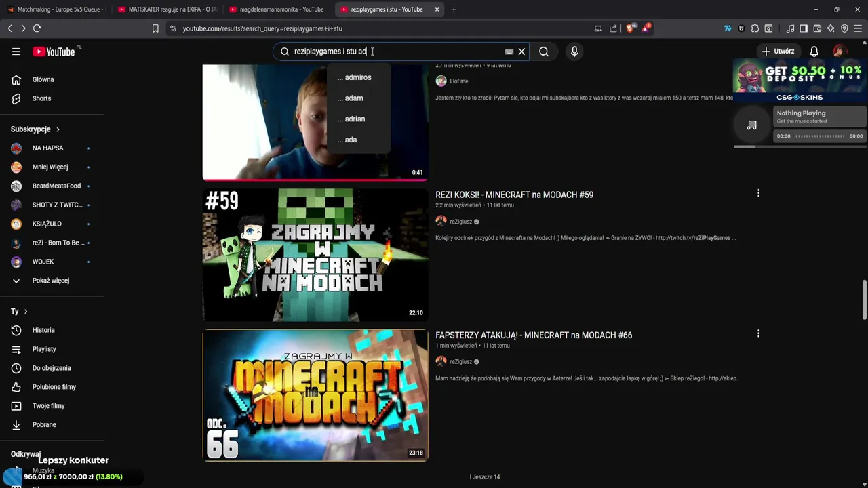Open thumbnail of Minecraft na Modach #59

coord(315,255)
